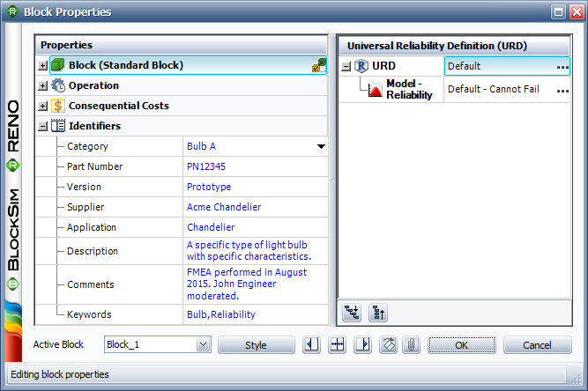Click the Part Number field PN12345
The width and height of the screenshot is (588, 391).
pos(205,166)
